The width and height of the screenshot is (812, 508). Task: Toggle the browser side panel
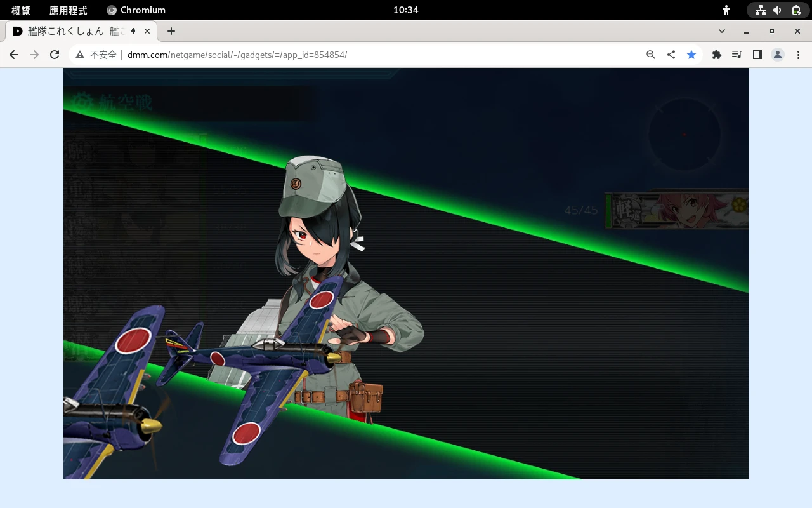click(757, 55)
